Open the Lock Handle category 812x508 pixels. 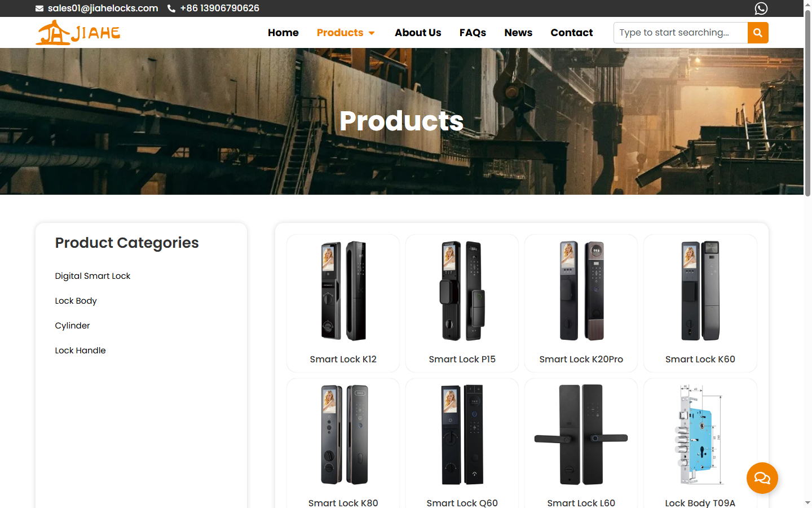[x=80, y=351]
